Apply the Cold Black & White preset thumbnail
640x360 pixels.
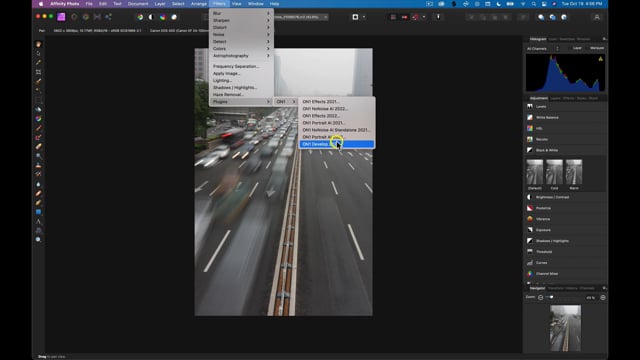pyautogui.click(x=554, y=172)
